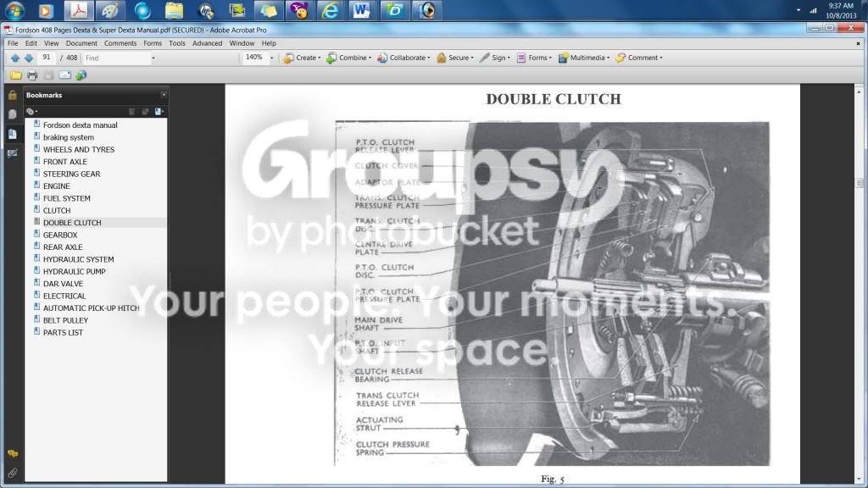The image size is (868, 488).
Task: Open the Document menu
Action: point(81,43)
